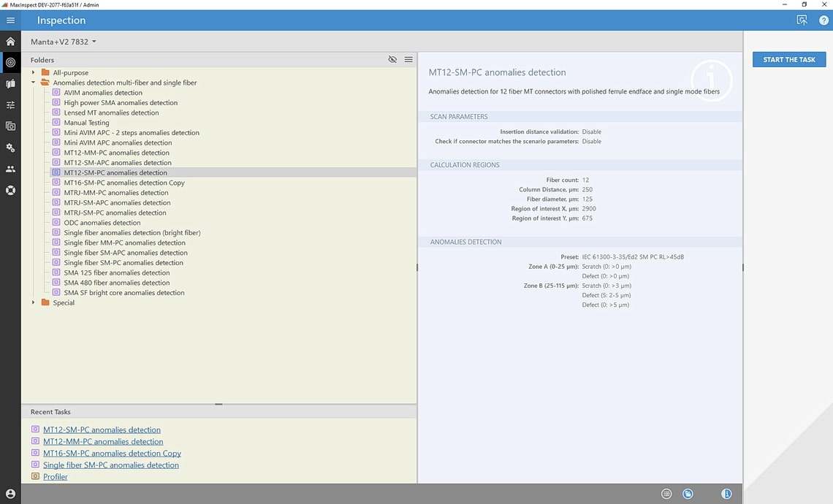Open the map/book icon in sidebar
The width and height of the screenshot is (833, 504).
(x=10, y=84)
